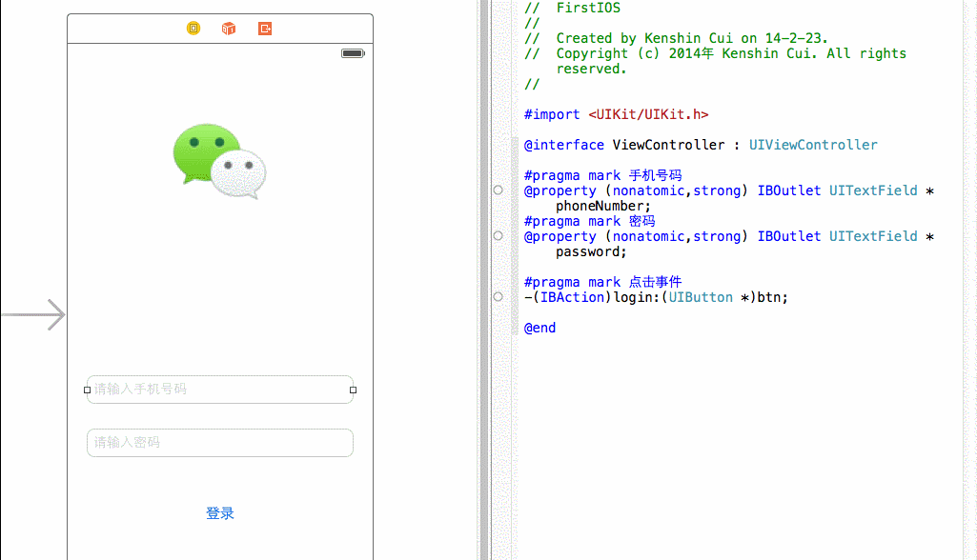
Task: Select the yellow View Controller icon
Action: point(193,28)
